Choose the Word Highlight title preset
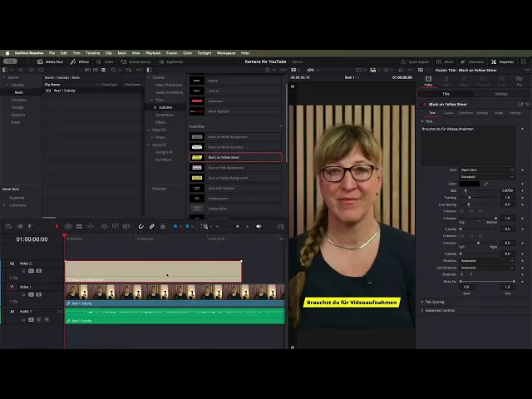Screen dimensions: 532x399 coord(235,111)
